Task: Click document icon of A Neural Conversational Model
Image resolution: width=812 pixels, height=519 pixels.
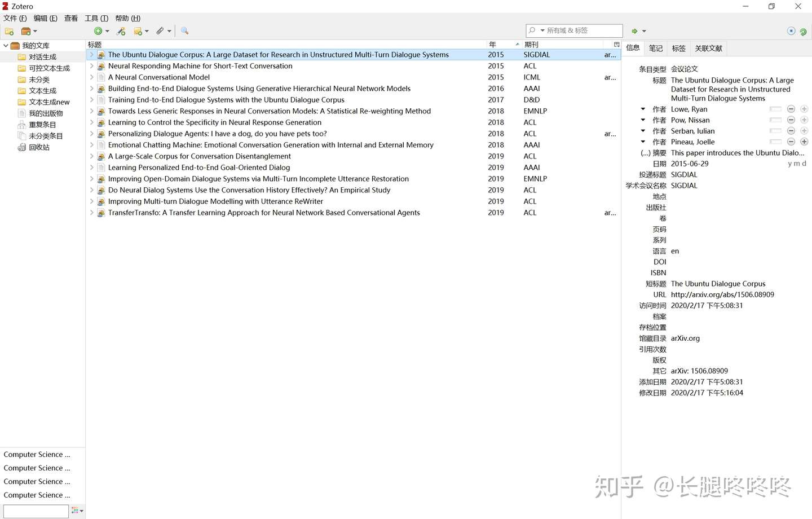Action: coord(101,77)
